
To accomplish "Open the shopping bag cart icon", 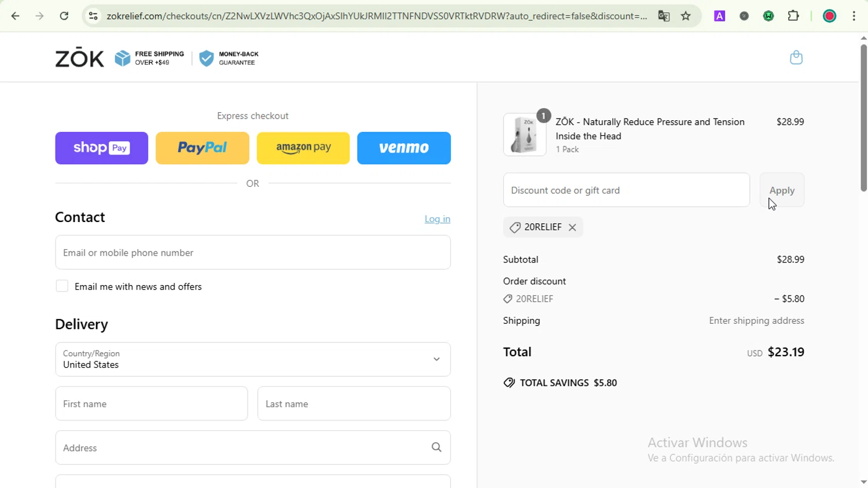I will [796, 57].
